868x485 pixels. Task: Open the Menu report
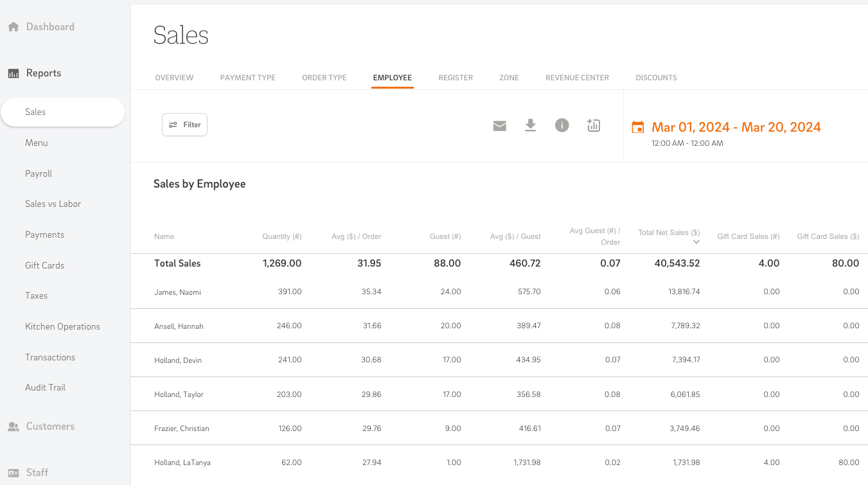[37, 143]
